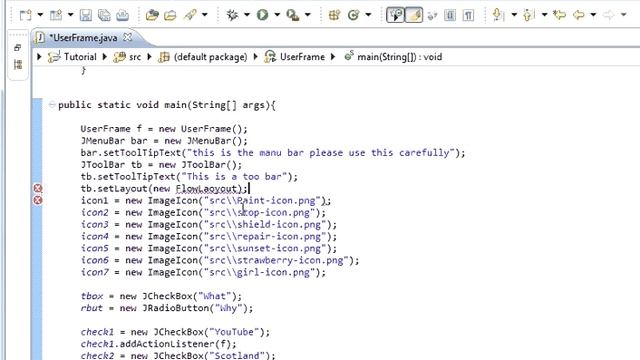The width and height of the screenshot is (640, 360).
Task: Jump to Last Edit Location icon
Action: [559, 15]
